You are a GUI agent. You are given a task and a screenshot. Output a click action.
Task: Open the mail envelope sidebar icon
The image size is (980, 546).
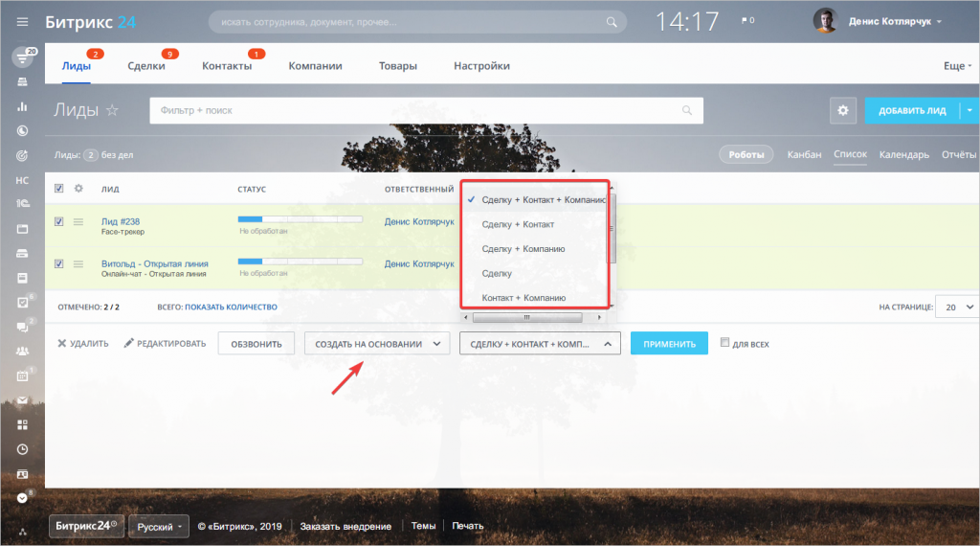coord(23,400)
